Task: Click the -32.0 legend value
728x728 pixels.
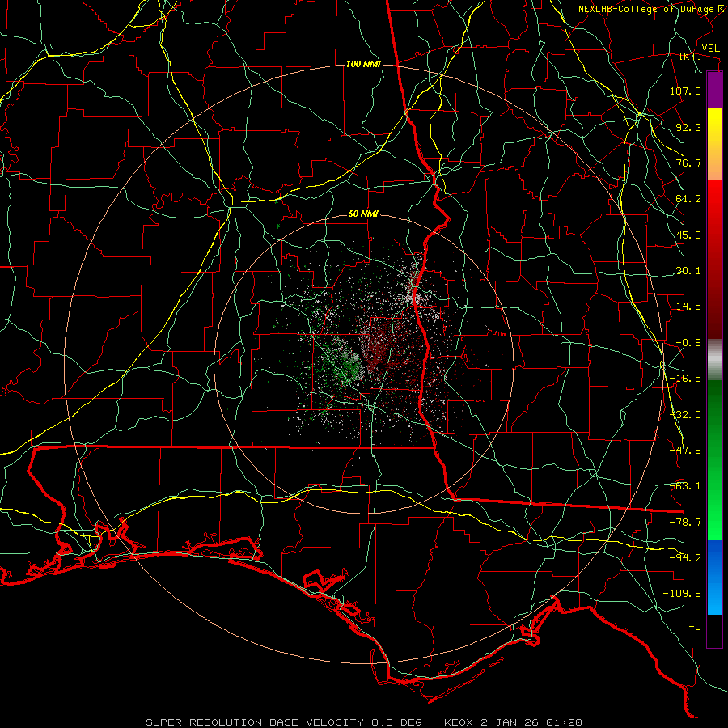Action: [685, 415]
